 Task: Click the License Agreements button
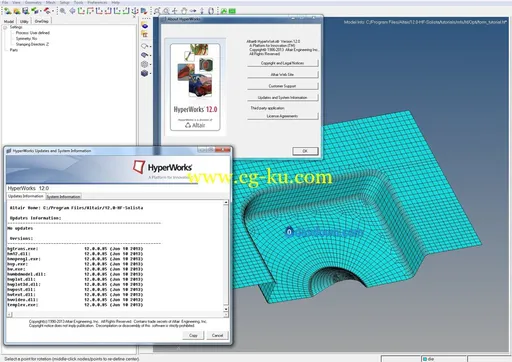283,116
